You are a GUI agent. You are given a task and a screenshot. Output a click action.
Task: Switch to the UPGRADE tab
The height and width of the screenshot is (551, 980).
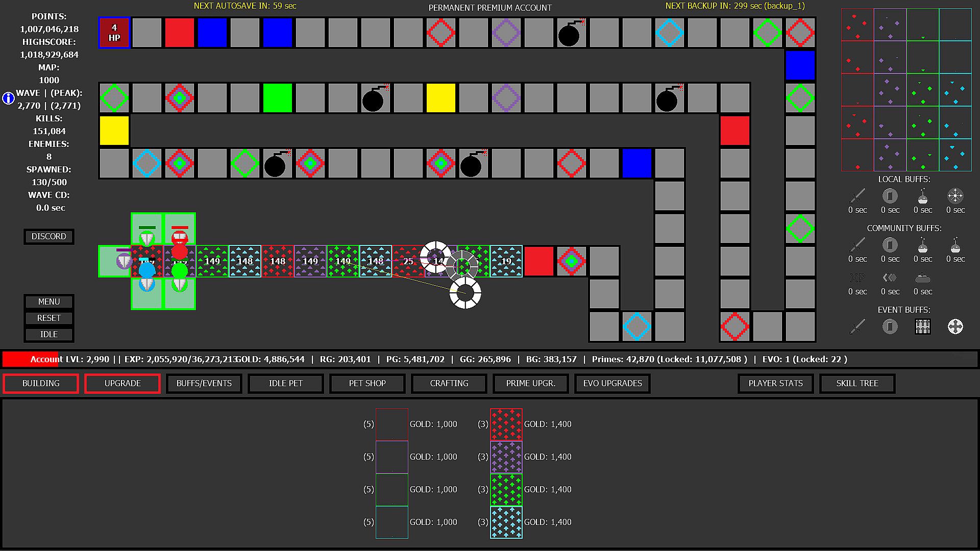coord(122,383)
